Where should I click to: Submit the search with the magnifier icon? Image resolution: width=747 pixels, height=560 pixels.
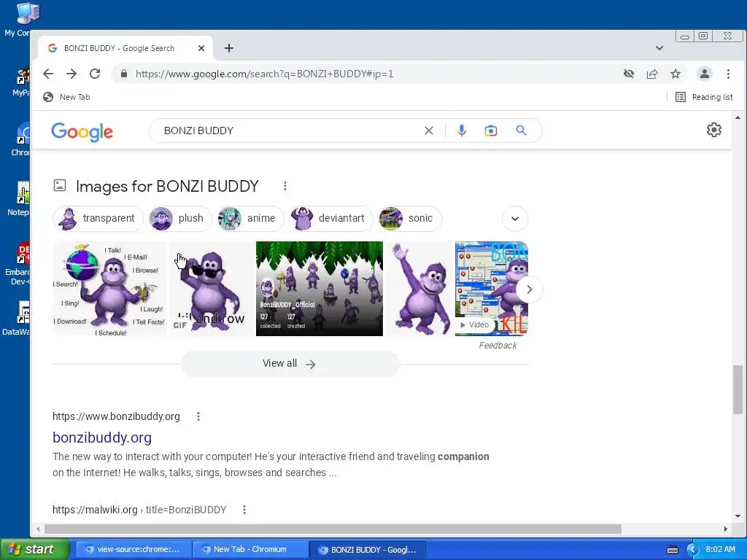coord(521,131)
